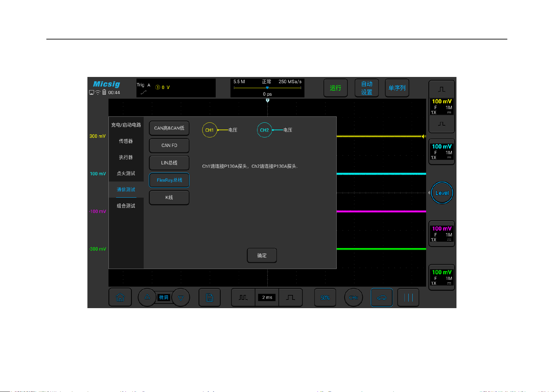Tap the monitor display status icon
Image resolution: width=554 pixels, height=392 pixels.
[92, 92]
